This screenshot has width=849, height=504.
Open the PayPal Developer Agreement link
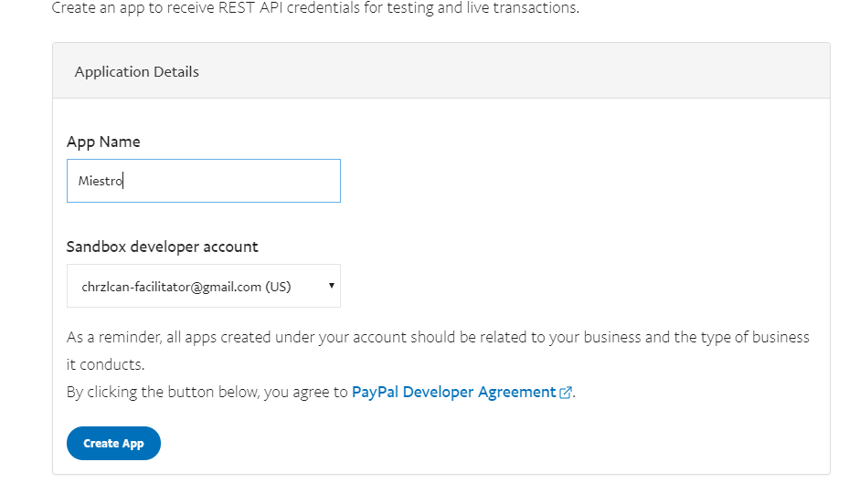pos(453,392)
